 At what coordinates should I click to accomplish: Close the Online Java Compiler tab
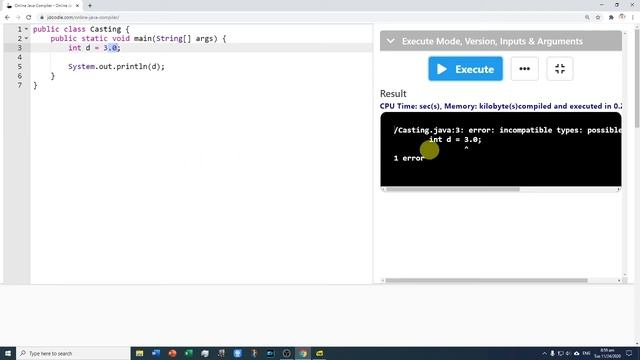77,6
